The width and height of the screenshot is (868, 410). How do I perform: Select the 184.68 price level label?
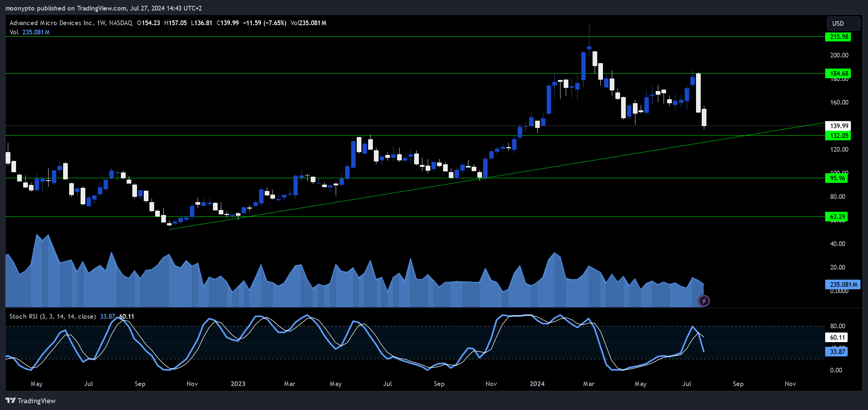[838, 74]
